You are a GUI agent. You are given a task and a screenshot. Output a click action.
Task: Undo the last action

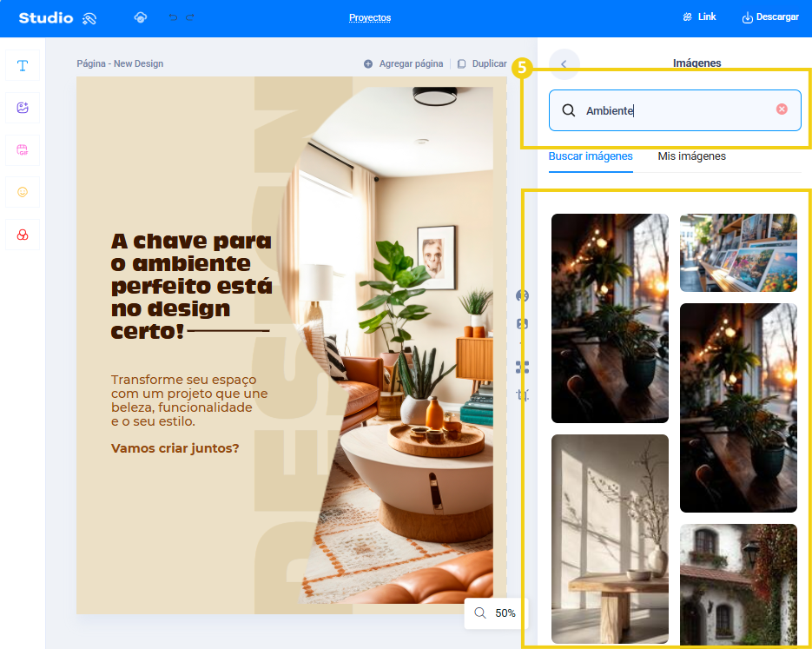coord(173,17)
